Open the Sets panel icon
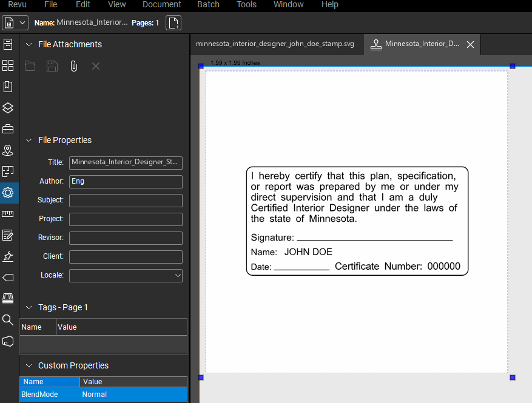532x403 pixels. click(x=8, y=172)
